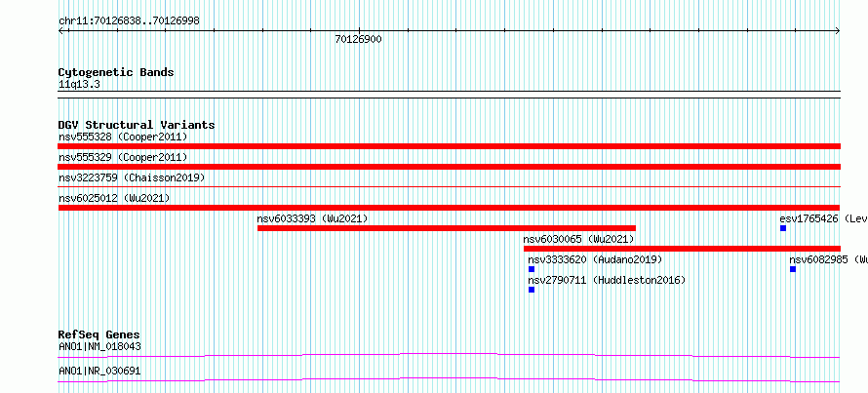868x393 pixels.
Task: Click the chr11:70126838..70126998 coordinates label
Action: click(x=129, y=21)
